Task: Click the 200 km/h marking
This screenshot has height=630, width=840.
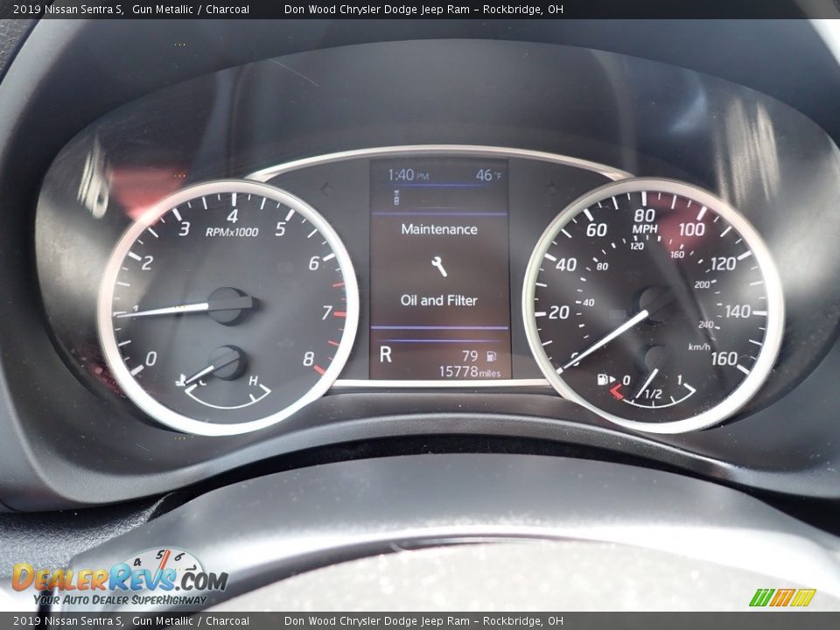Action: pos(702,285)
